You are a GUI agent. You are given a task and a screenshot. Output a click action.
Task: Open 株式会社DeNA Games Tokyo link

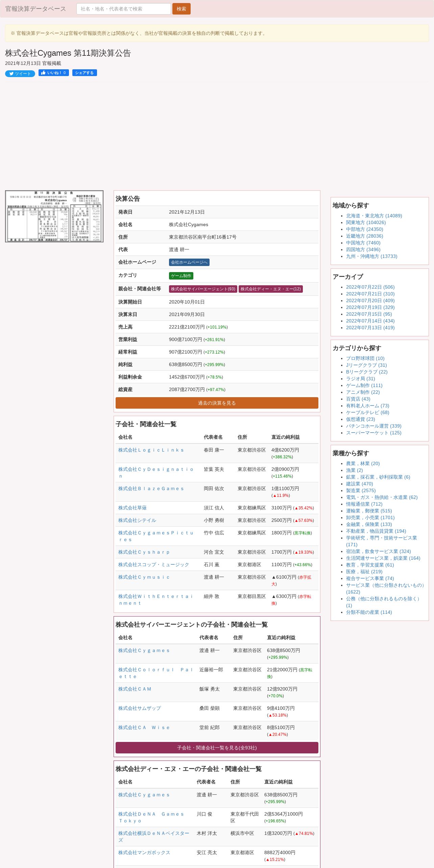(151, 817)
